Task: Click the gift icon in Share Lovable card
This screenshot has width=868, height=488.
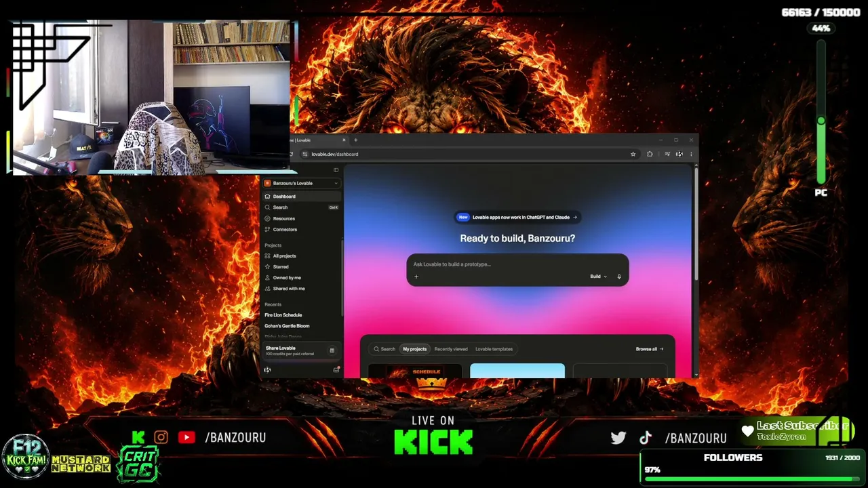Action: tap(332, 350)
